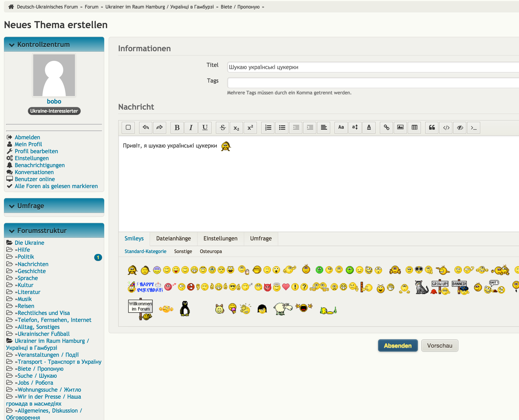Open Deutsch-Ukrainisches Forum breadcrumb link
Viewport: 519px width, 420px height.
[48, 7]
